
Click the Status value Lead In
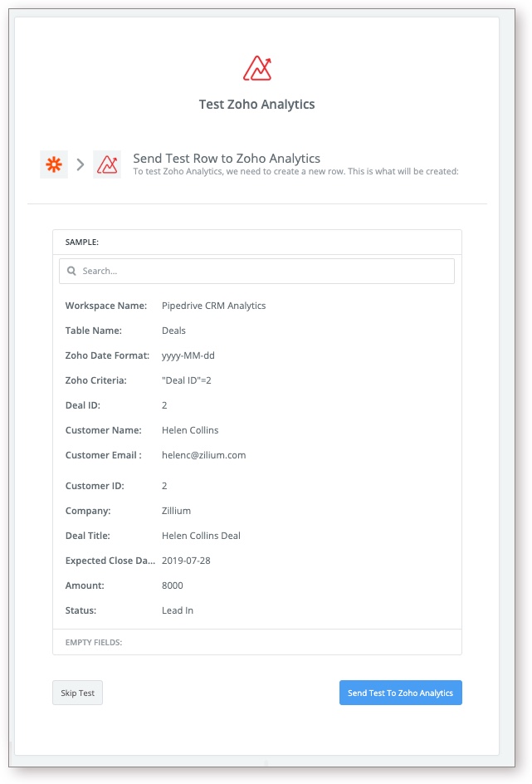178,610
